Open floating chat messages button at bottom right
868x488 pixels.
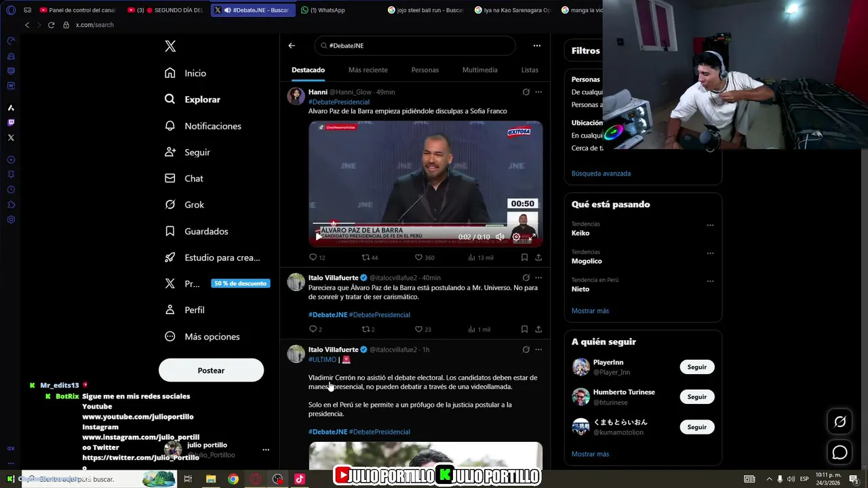(x=840, y=452)
